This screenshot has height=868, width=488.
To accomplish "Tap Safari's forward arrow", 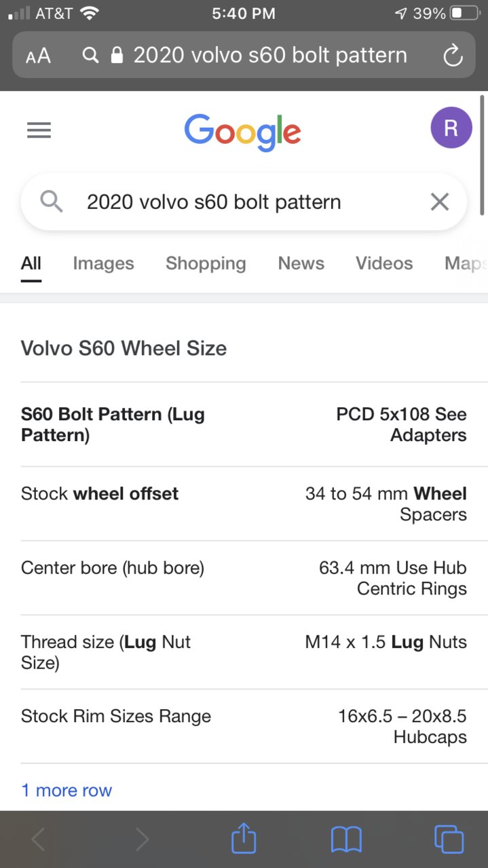I will [141, 839].
